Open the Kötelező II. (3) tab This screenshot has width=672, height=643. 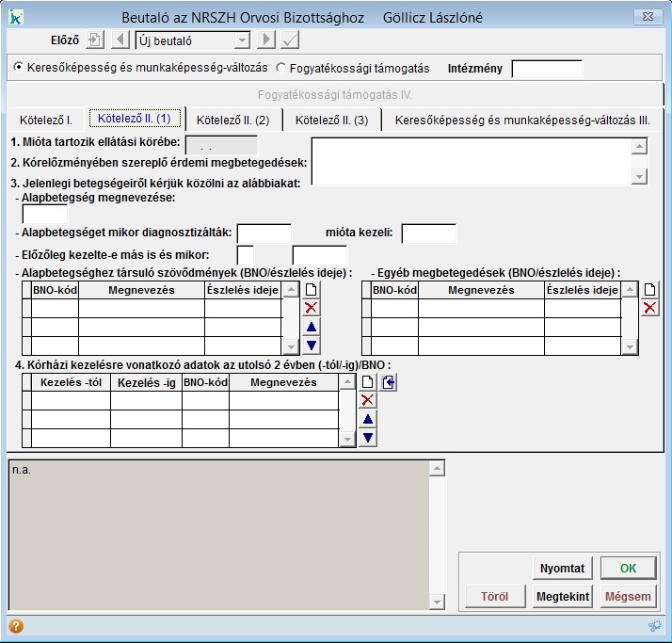pyautogui.click(x=331, y=120)
